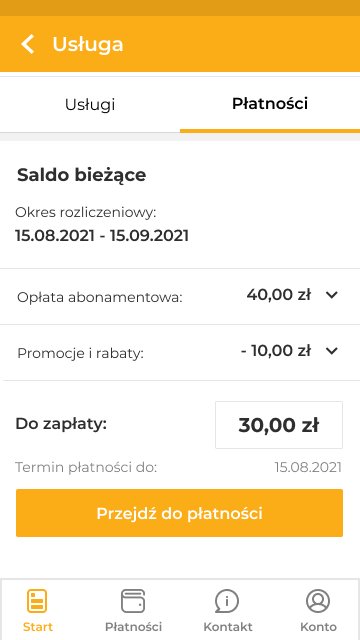Expand the Opłata abonamentowa chevron
Screen dimensions: 360x640
(332, 295)
